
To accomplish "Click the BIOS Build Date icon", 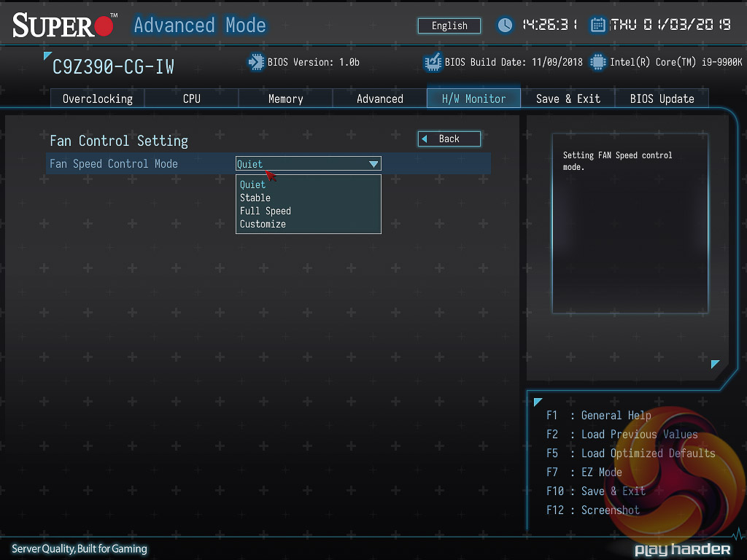I will click(x=433, y=62).
